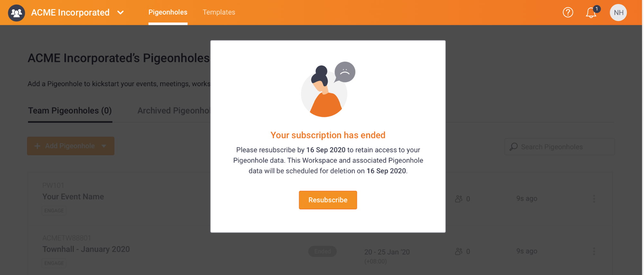
Task: Open more options for Your Event Name
Action: pyautogui.click(x=594, y=198)
